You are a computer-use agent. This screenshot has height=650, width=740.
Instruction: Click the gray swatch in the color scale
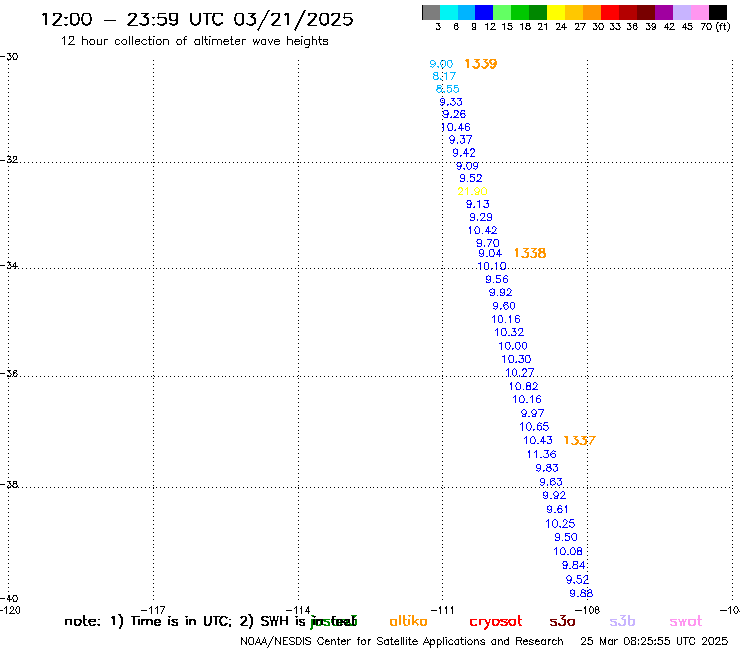click(x=431, y=12)
